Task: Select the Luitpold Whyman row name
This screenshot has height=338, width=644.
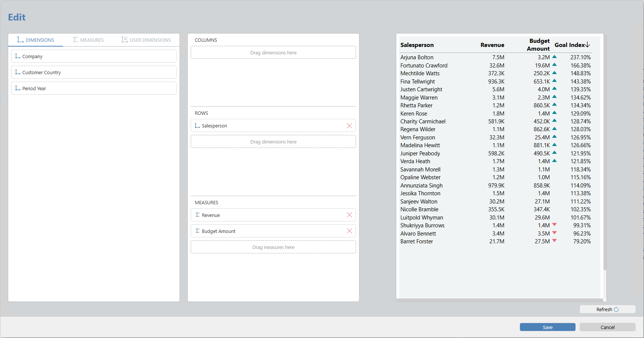Action: [422, 218]
